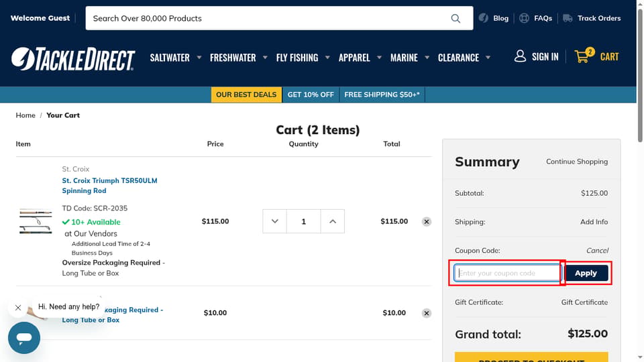The width and height of the screenshot is (644, 362).
Task: Click the CART label
Action: coord(610,56)
